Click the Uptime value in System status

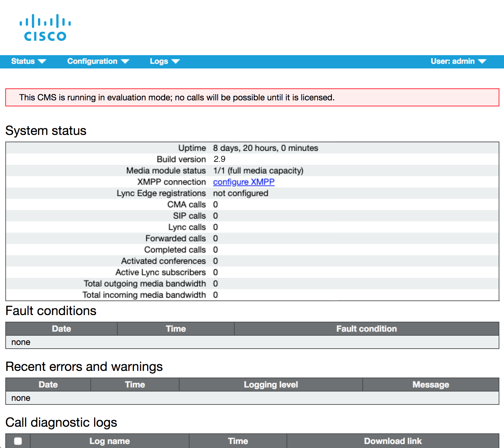[265, 148]
